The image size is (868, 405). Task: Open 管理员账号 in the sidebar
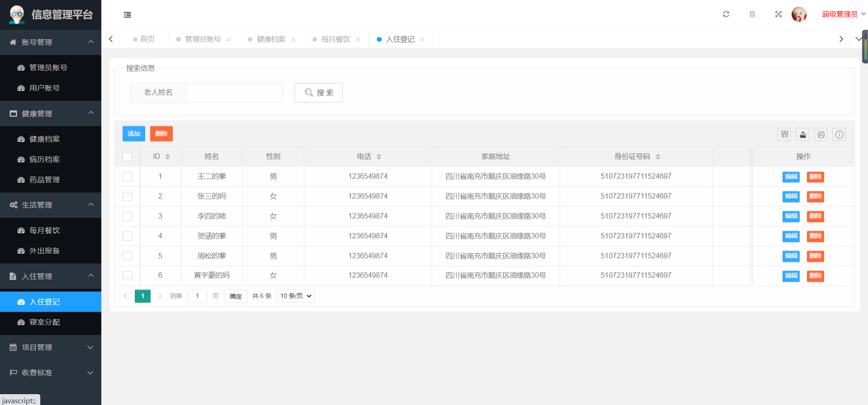[x=51, y=67]
